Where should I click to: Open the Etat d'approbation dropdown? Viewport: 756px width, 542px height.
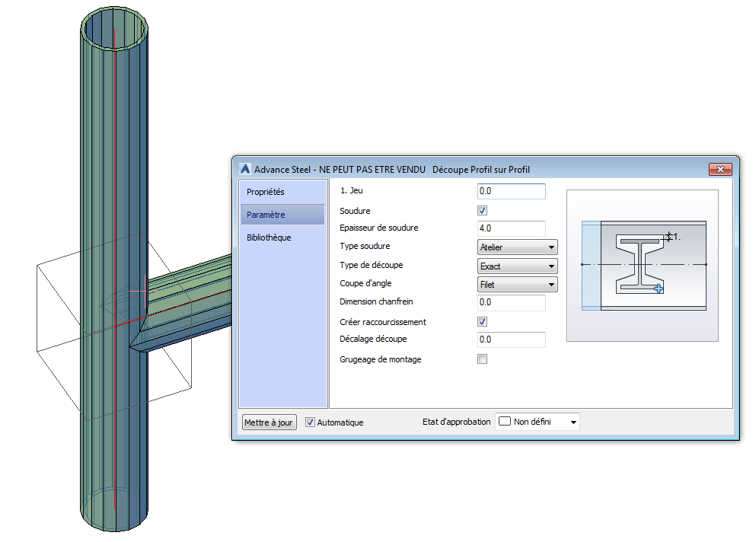pyautogui.click(x=537, y=422)
